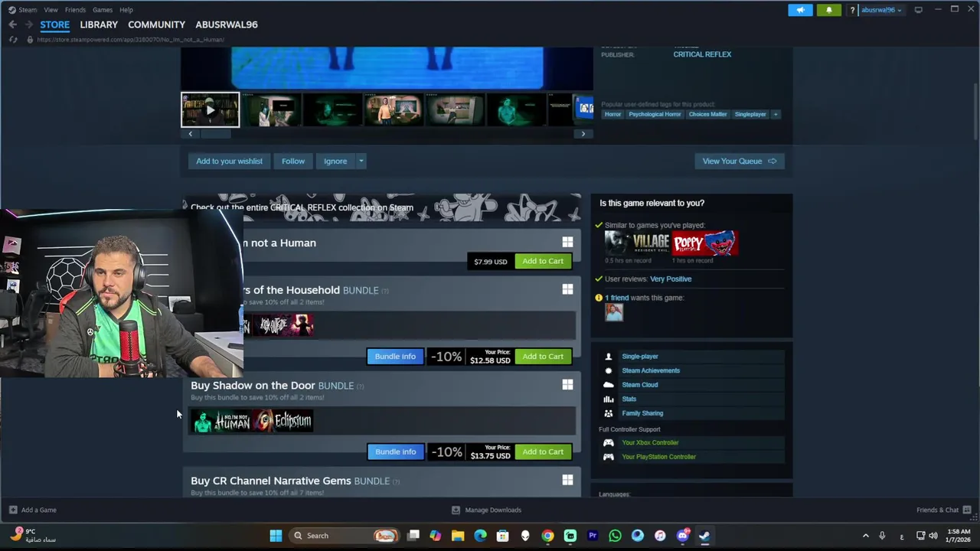980x551 pixels.
Task: Open the View menu
Action: click(51, 10)
